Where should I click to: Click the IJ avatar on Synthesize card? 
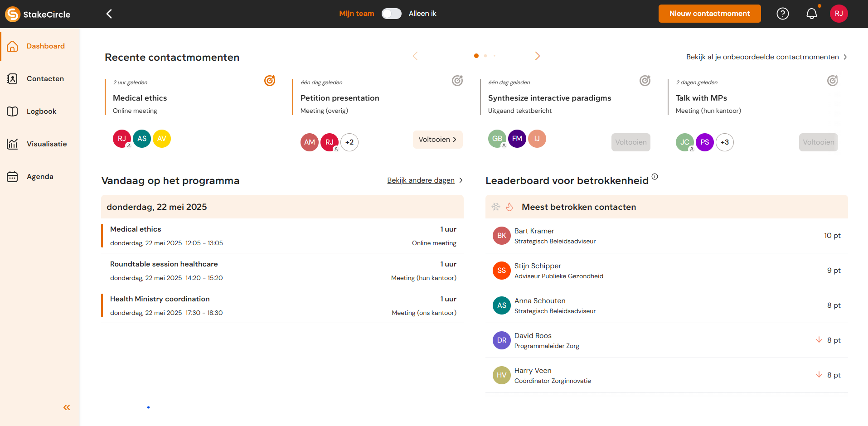[537, 139]
